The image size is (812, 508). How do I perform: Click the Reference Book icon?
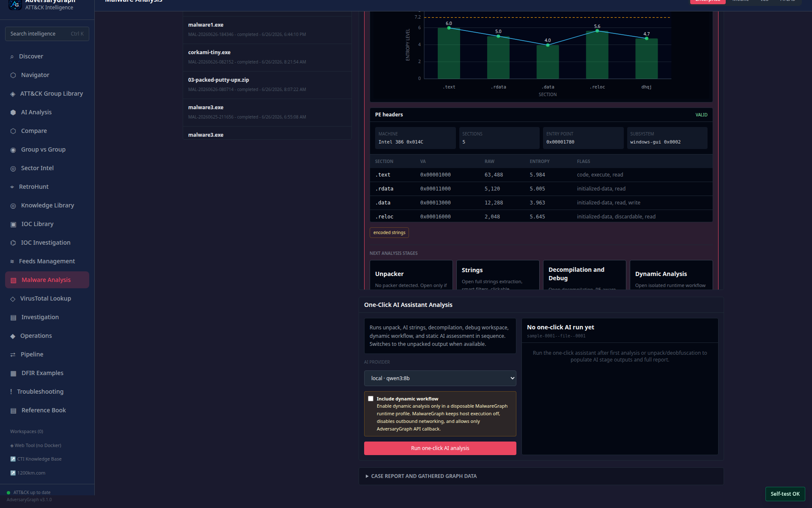point(13,411)
